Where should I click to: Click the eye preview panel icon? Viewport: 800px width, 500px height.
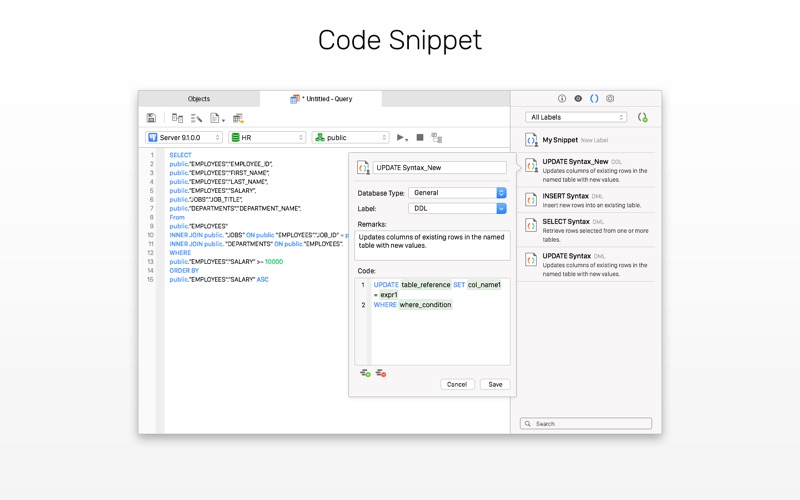click(578, 98)
